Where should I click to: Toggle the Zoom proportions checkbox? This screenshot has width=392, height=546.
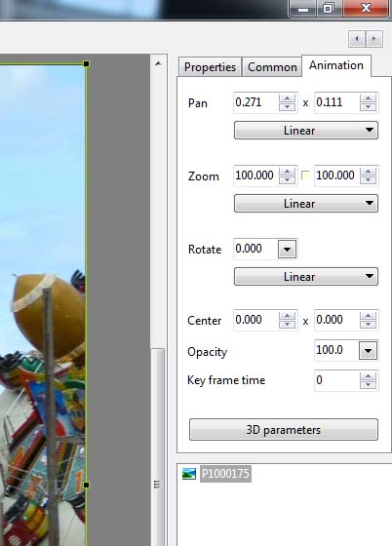coord(305,175)
